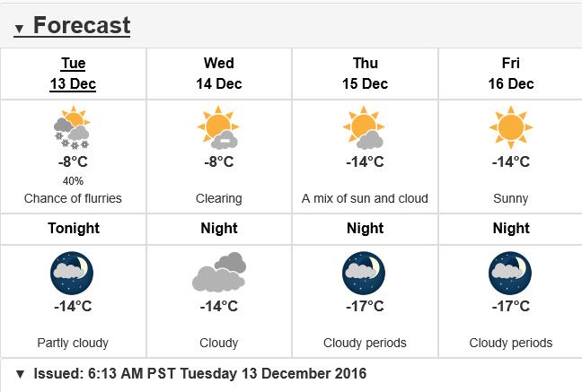582x392 pixels.
Task: Select the Wed 14 Dec column header
Action: coord(219,74)
